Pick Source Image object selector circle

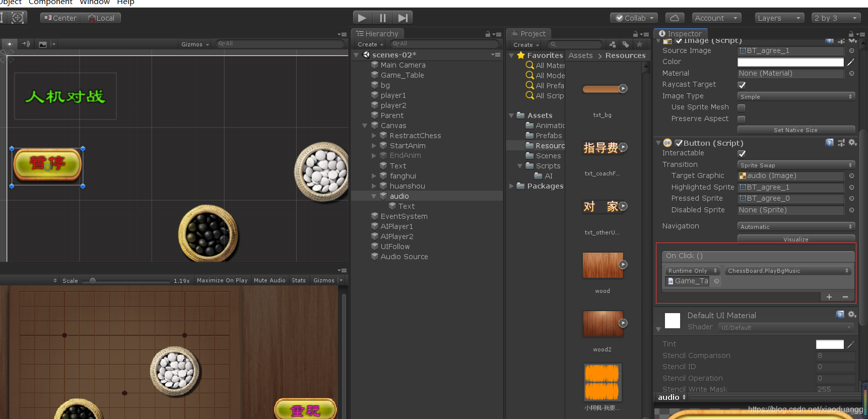click(x=851, y=51)
